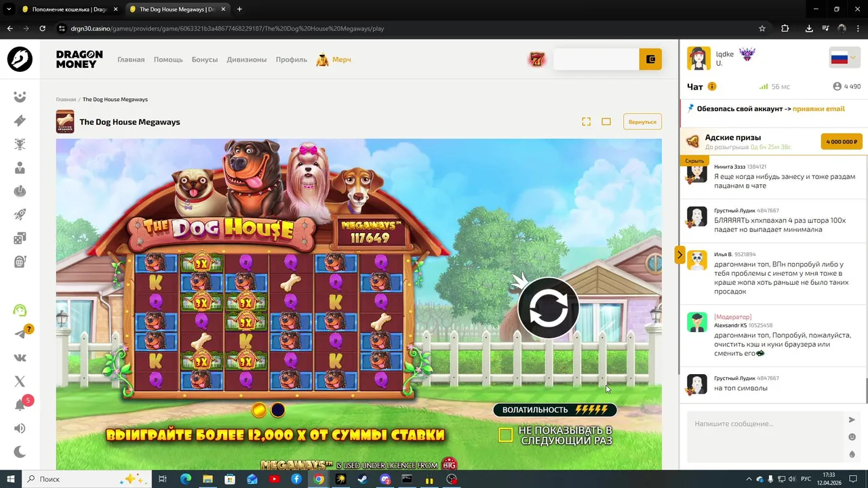
Task: Open Дивизионы in top navigation
Action: coord(247,60)
